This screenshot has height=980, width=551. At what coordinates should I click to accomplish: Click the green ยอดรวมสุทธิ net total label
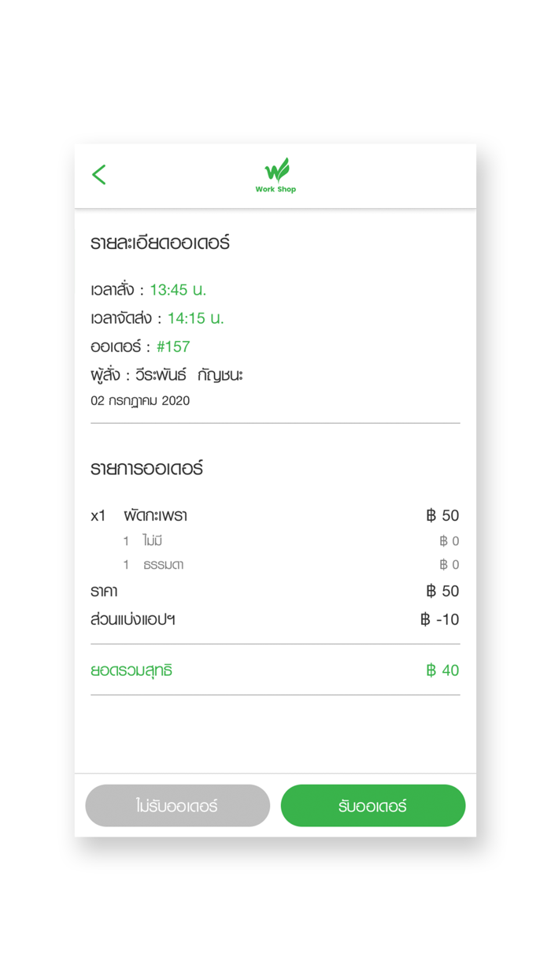131,671
